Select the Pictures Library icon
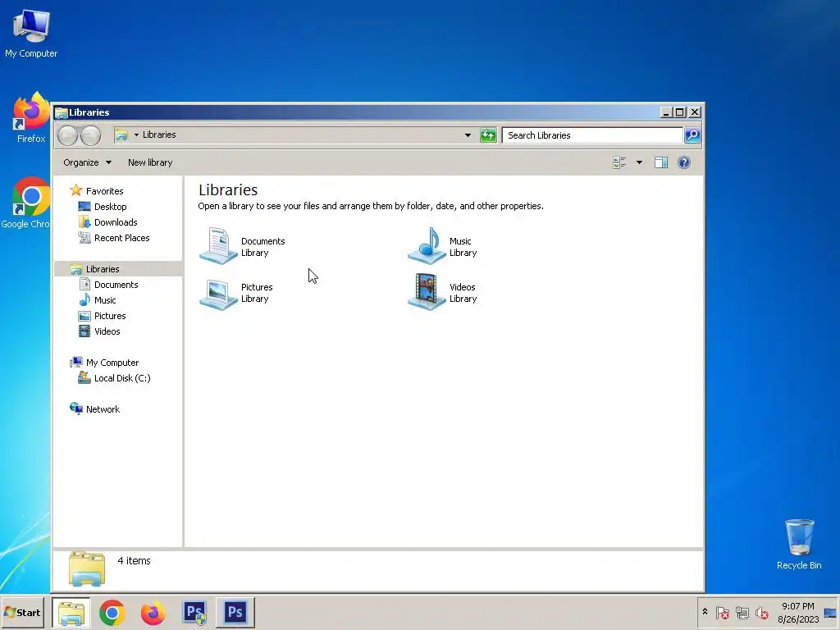840x630 pixels. coord(218,293)
